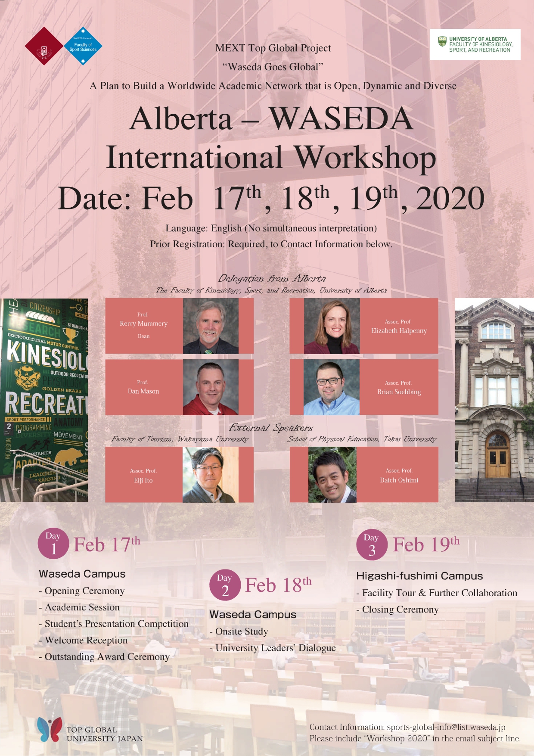Click the "Waseda Goes Global" text
This screenshot has width=534, height=756.
[x=273, y=67]
